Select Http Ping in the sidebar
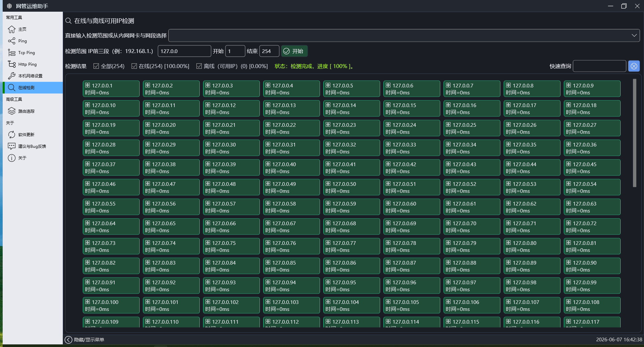The image size is (644, 347). 33,64
